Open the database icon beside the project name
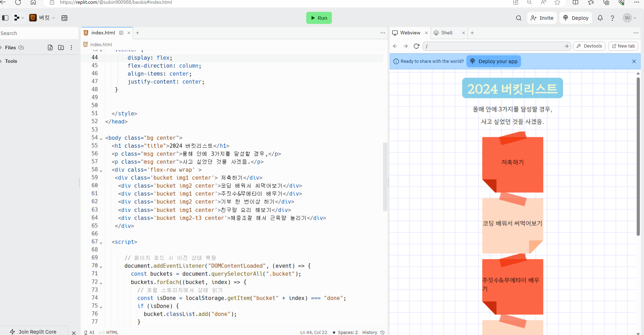Viewport: 644px width, 335px height. [x=64, y=18]
